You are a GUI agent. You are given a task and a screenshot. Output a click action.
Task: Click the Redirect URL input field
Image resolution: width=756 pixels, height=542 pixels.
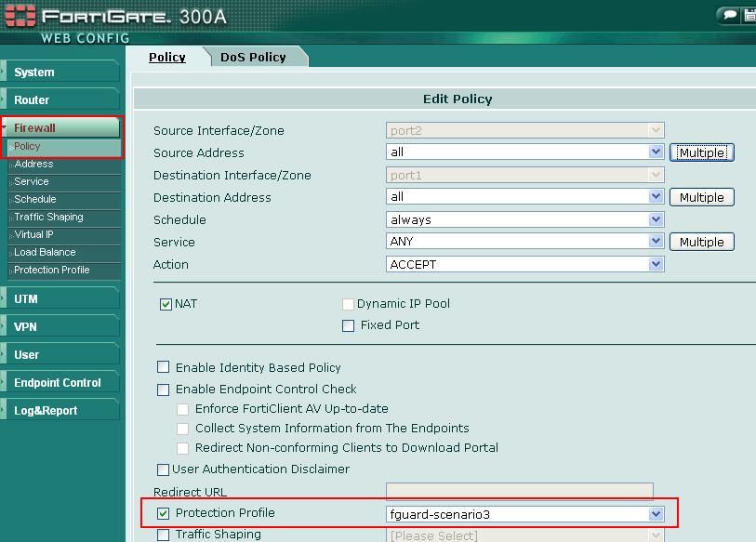pyautogui.click(x=519, y=492)
